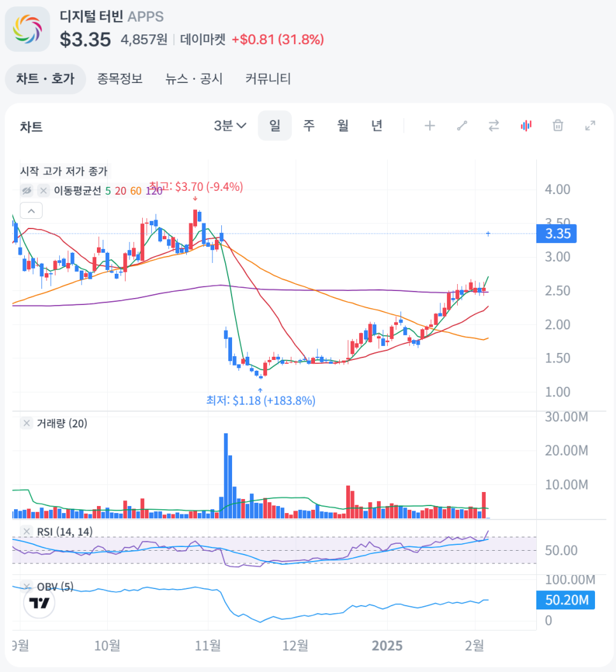Image resolution: width=616 pixels, height=672 pixels.
Task: Open the 뉴스 · 공시 tab
Action: coord(194,79)
